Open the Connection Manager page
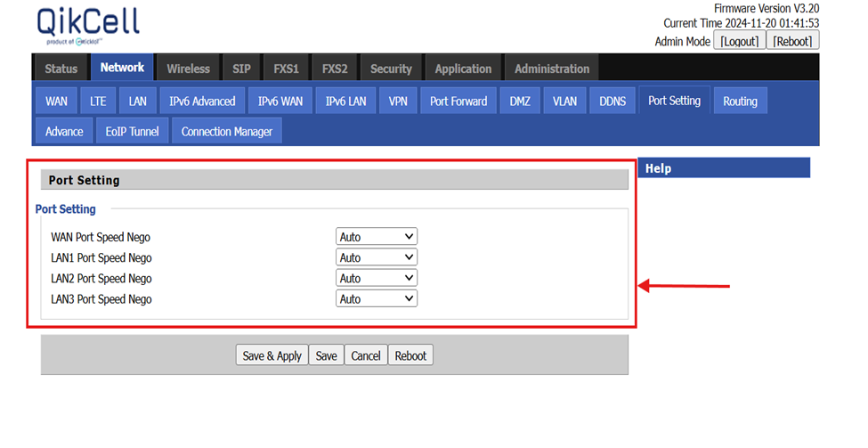The height and width of the screenshot is (448, 868). pyautogui.click(x=227, y=131)
